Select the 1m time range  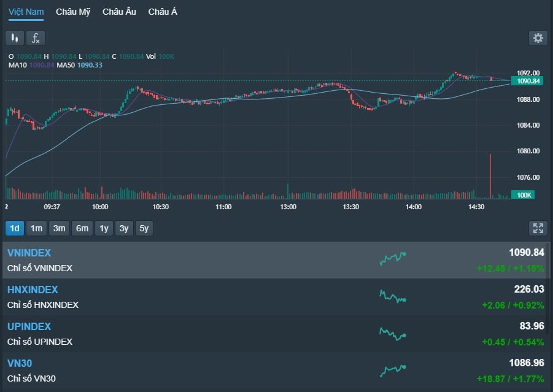(36, 228)
